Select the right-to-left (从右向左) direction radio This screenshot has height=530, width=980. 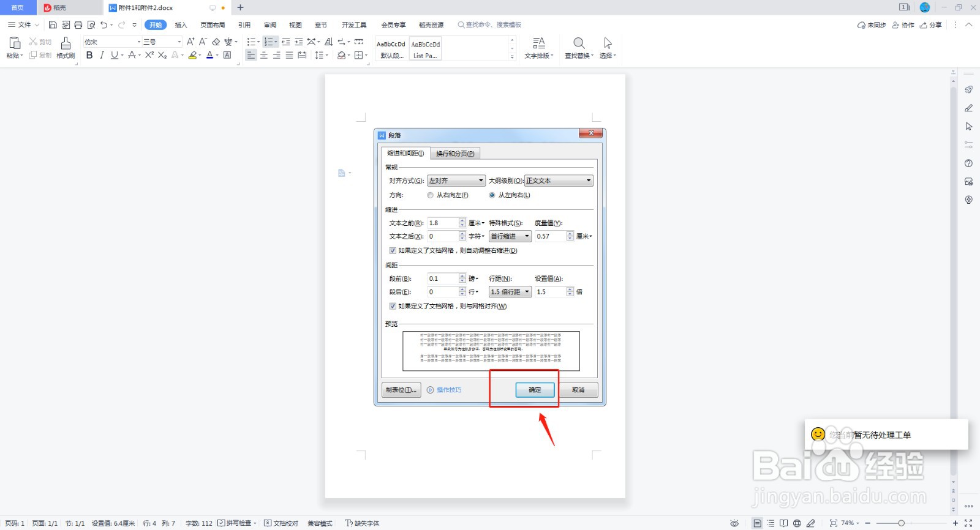pos(430,195)
